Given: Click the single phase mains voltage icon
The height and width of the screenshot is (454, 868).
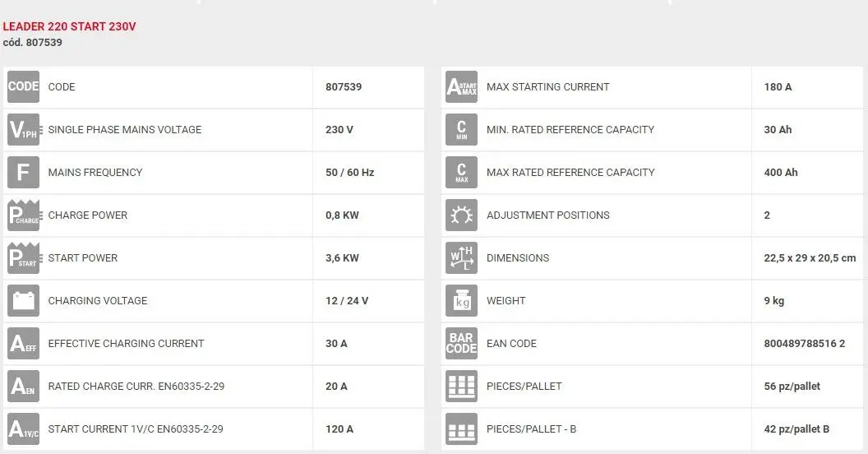Looking at the screenshot, I should (x=23, y=129).
